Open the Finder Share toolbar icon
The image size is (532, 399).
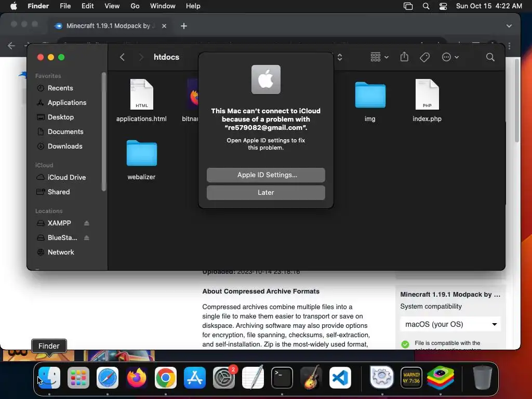[404, 57]
